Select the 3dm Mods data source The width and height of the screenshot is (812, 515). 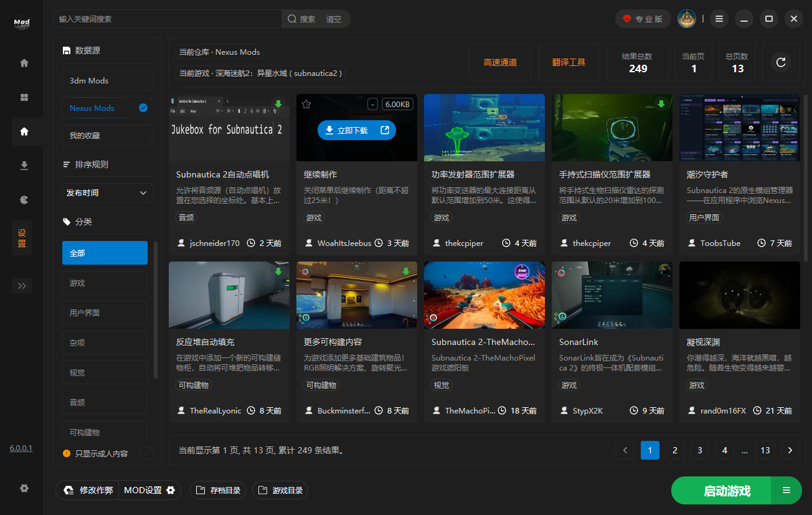click(x=107, y=80)
